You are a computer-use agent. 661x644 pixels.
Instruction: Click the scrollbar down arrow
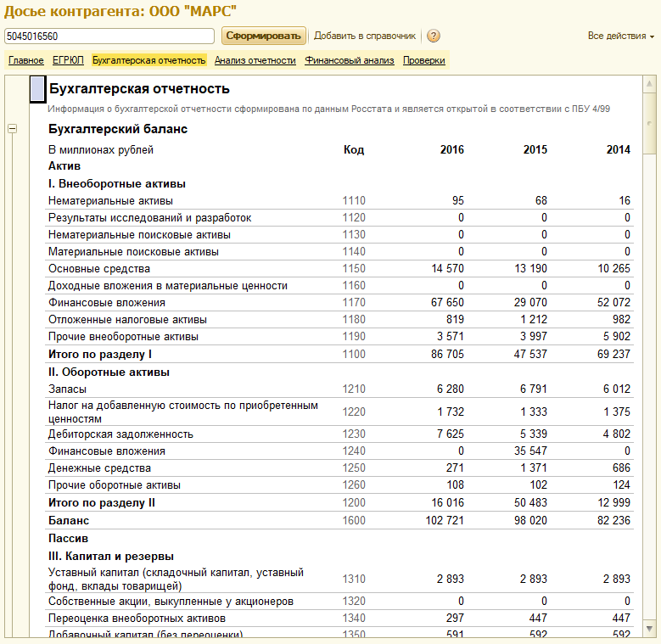point(649,629)
